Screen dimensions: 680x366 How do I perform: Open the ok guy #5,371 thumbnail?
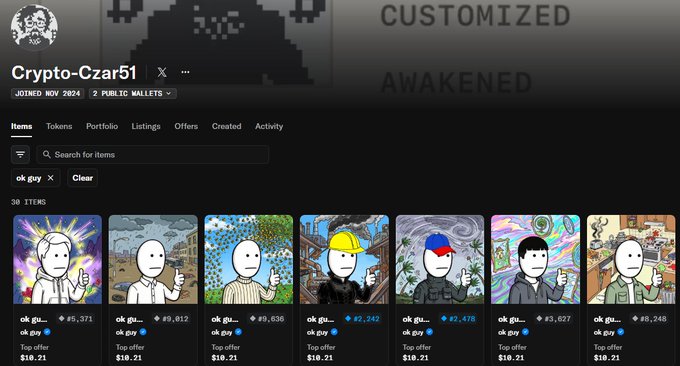58,259
